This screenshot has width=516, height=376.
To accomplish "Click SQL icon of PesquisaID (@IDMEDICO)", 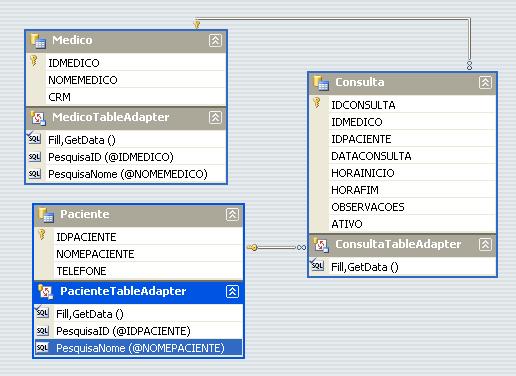I will tap(34, 157).
